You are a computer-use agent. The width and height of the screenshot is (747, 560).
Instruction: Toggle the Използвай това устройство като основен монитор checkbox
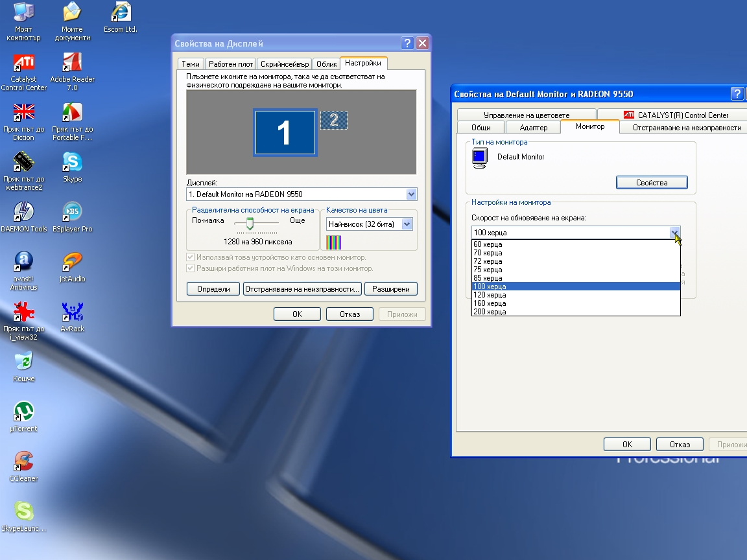tap(191, 257)
